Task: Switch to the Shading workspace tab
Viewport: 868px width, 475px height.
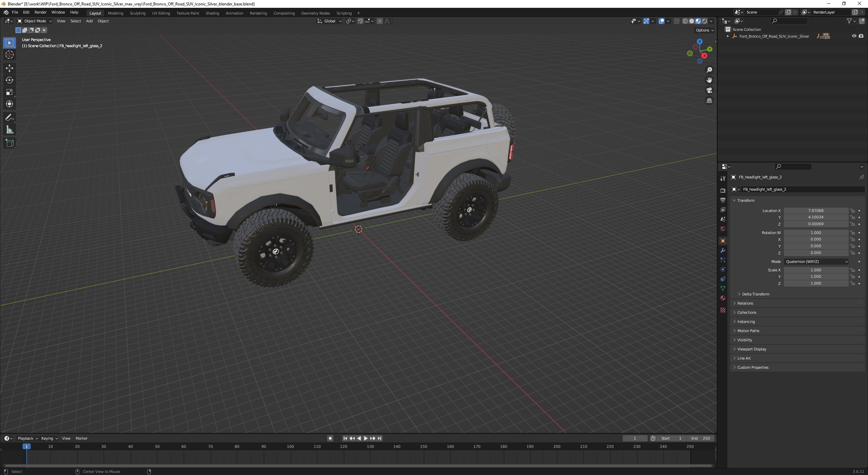Action: coord(212,13)
